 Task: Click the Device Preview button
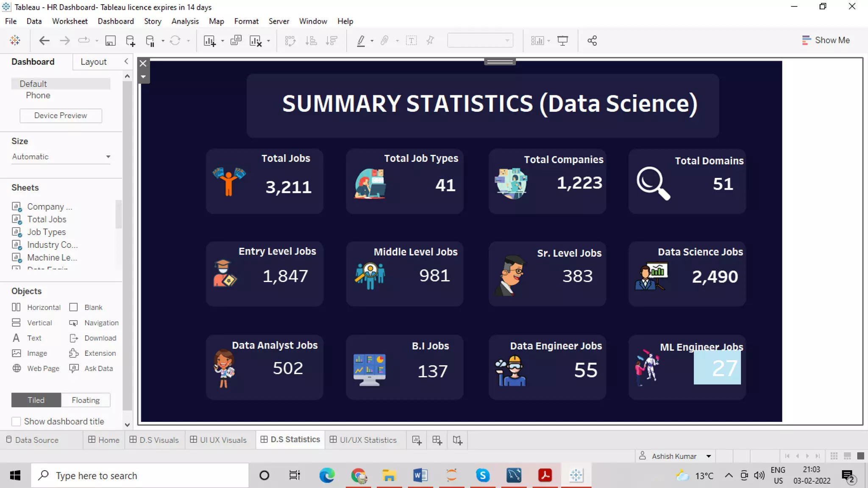coord(61,116)
